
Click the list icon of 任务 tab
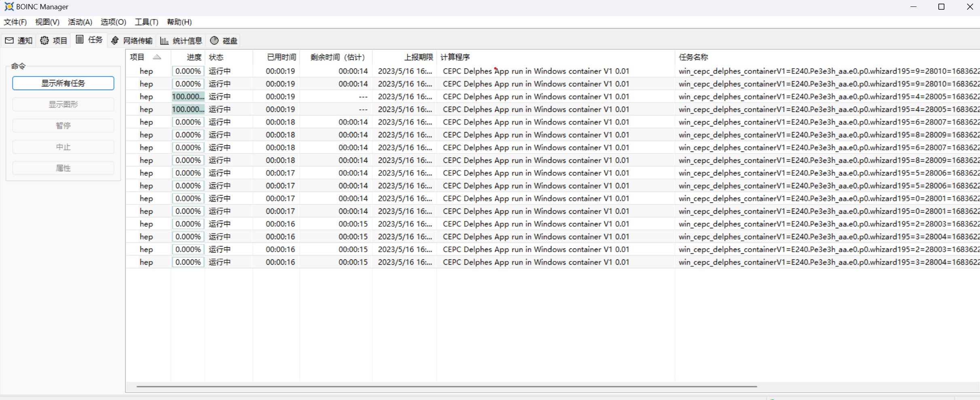(x=80, y=39)
